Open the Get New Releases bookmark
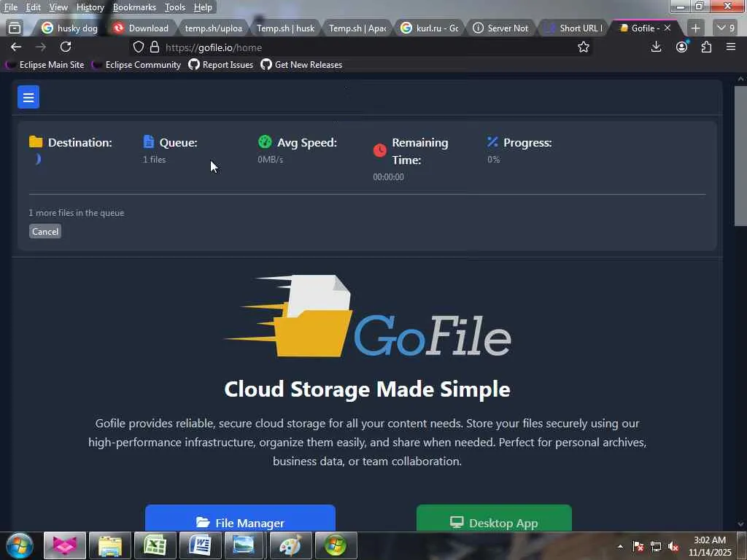 point(301,65)
